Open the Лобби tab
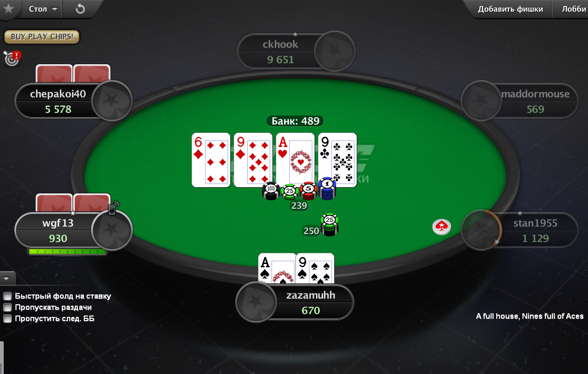This screenshot has width=588, height=374. coord(574,9)
